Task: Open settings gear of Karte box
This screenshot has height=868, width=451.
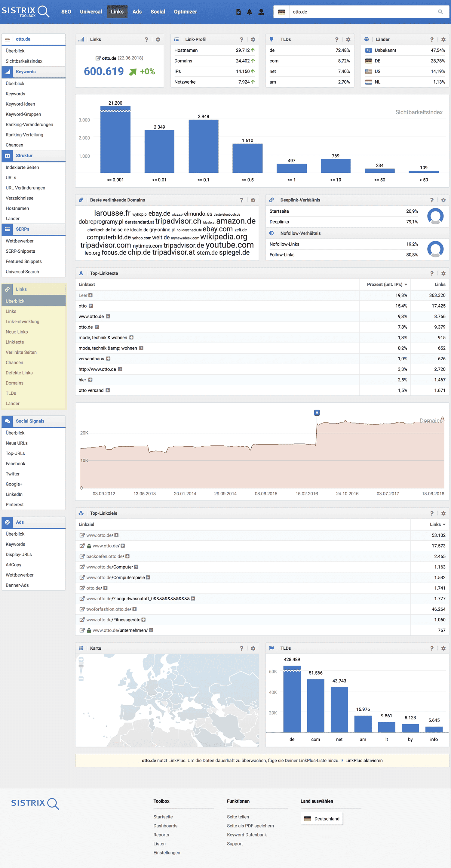Action: [253, 648]
